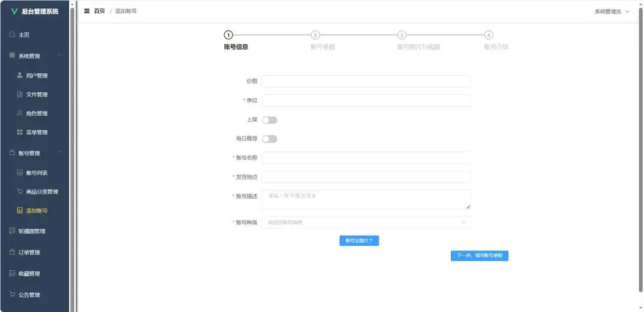Click the 添加账号 breadcrumb text

pyautogui.click(x=126, y=11)
